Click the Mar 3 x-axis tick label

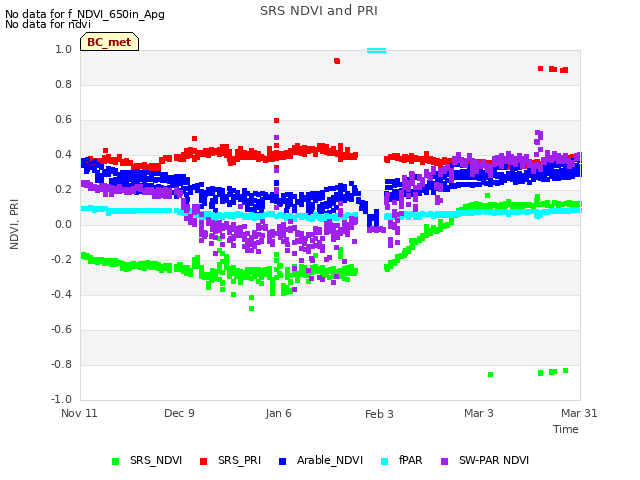coord(479,413)
